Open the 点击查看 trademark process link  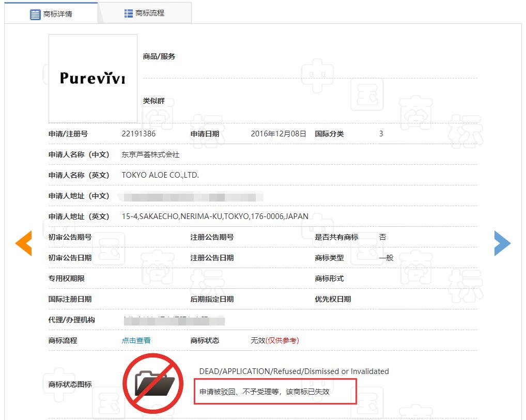[136, 340]
